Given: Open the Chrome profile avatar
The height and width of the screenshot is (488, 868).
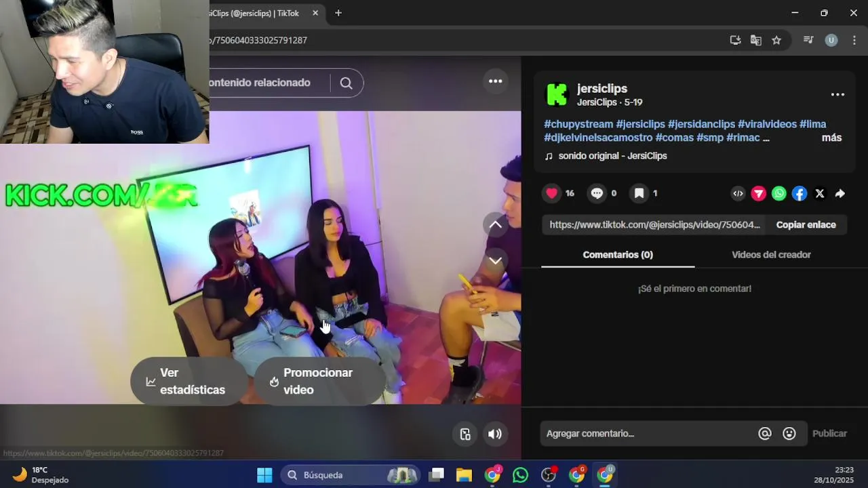Looking at the screenshot, I should [x=831, y=41].
